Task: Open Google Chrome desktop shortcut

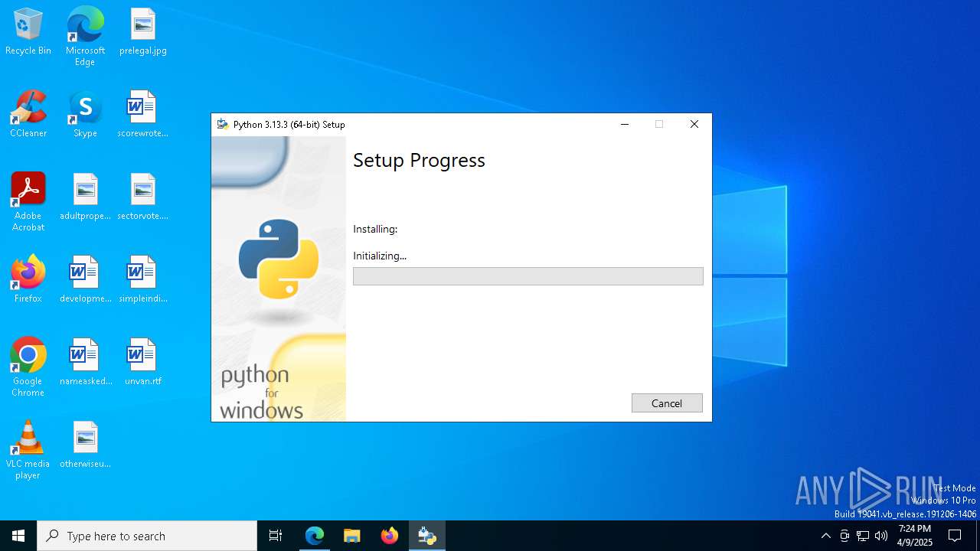Action: pyautogui.click(x=28, y=367)
